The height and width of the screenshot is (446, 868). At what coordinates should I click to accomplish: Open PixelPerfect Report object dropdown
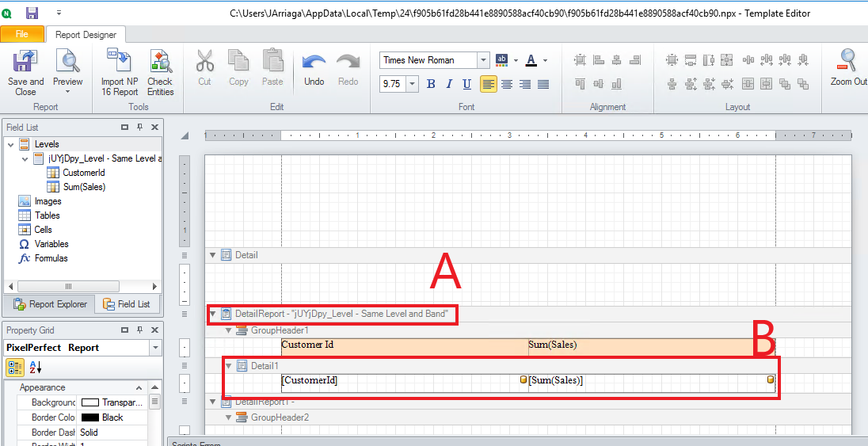156,348
